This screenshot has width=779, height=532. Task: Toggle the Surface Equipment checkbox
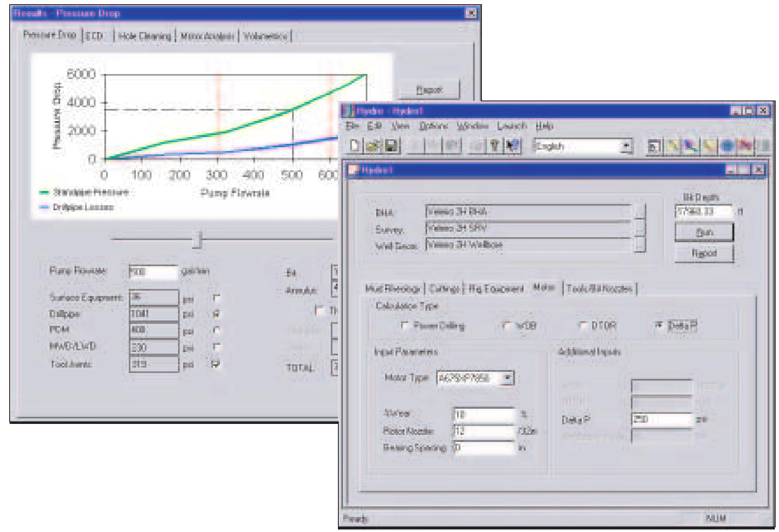pyautogui.click(x=217, y=298)
